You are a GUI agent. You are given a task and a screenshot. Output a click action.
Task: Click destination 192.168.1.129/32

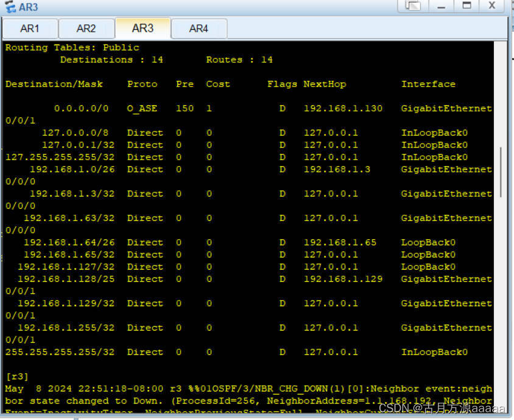[x=66, y=303]
